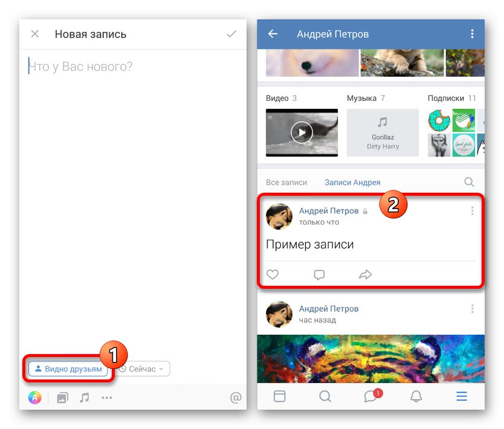This screenshot has height=429, width=504.
Task: Like the 'Пример записи' post
Action: point(273,274)
